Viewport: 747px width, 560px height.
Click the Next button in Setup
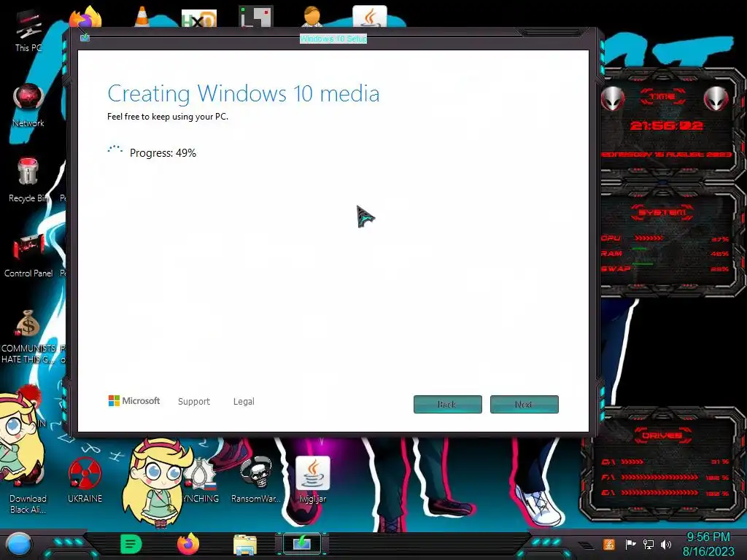tap(524, 404)
